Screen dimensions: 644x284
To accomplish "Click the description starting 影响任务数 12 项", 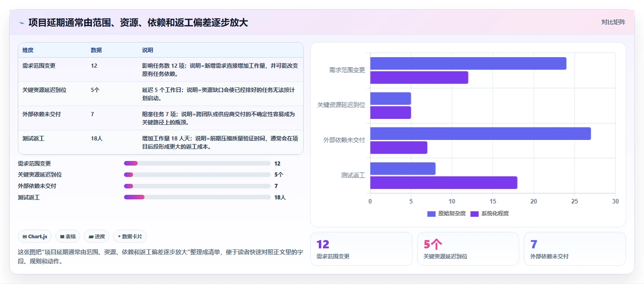I will click(220, 70).
